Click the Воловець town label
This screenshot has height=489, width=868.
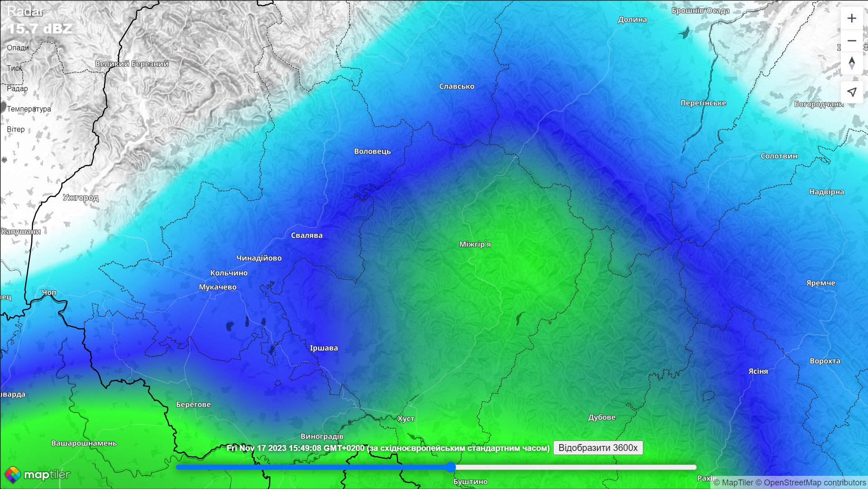pos(372,151)
